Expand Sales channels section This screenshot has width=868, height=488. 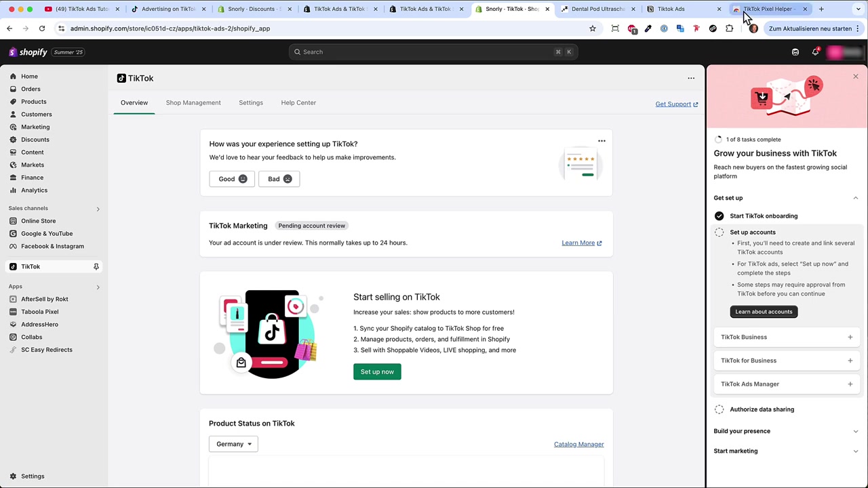[x=98, y=209]
